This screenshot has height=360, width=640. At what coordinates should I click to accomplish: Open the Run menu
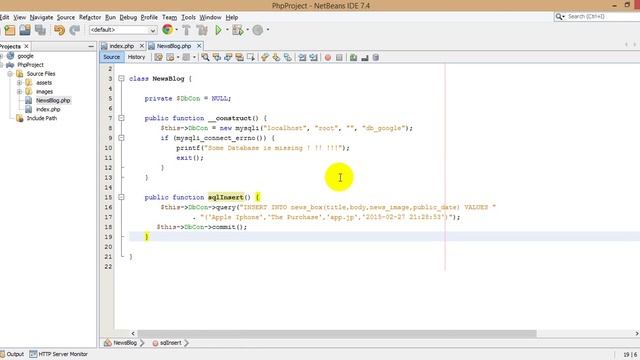pyautogui.click(x=110, y=17)
